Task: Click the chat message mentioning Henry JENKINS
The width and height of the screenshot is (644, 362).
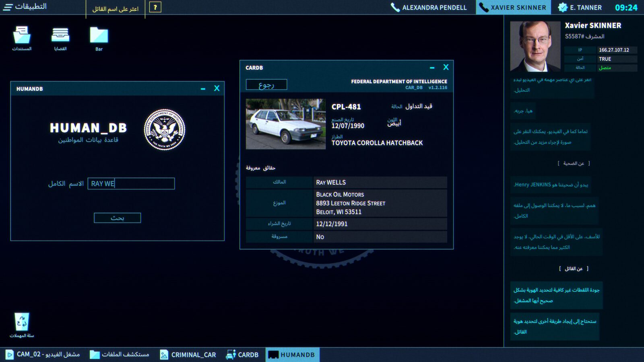Action: [x=551, y=185]
